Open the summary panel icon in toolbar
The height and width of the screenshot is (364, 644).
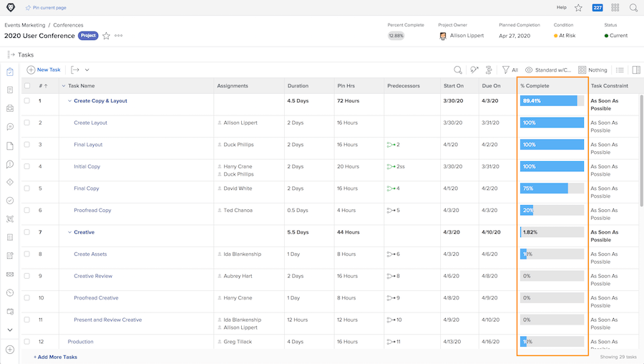point(636,70)
